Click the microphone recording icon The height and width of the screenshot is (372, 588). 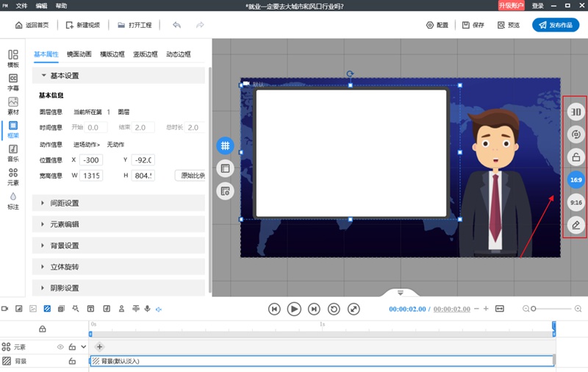tap(148, 309)
